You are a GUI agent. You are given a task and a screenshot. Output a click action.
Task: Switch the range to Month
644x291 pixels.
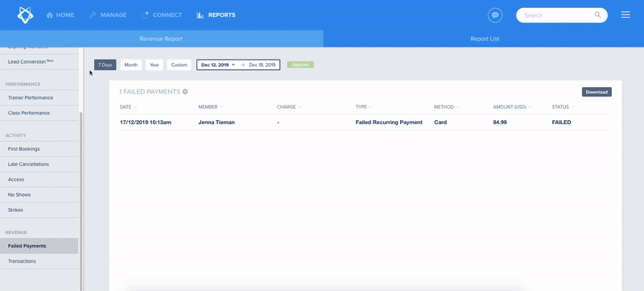coord(131,65)
